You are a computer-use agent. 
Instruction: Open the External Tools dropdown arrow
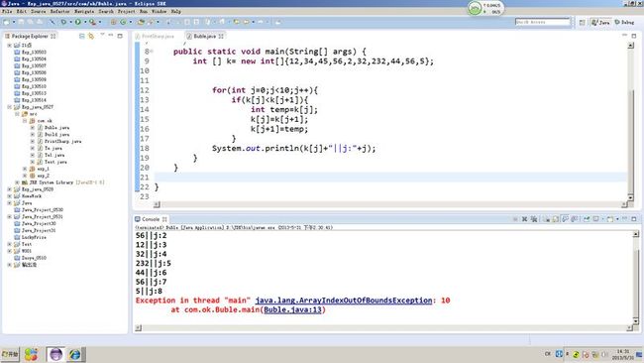pos(100,22)
